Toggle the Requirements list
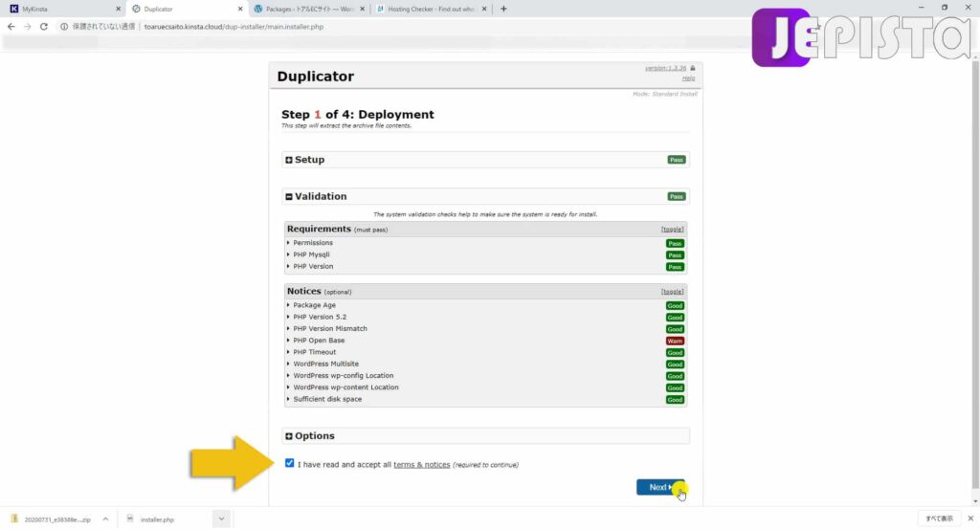 [672, 230]
